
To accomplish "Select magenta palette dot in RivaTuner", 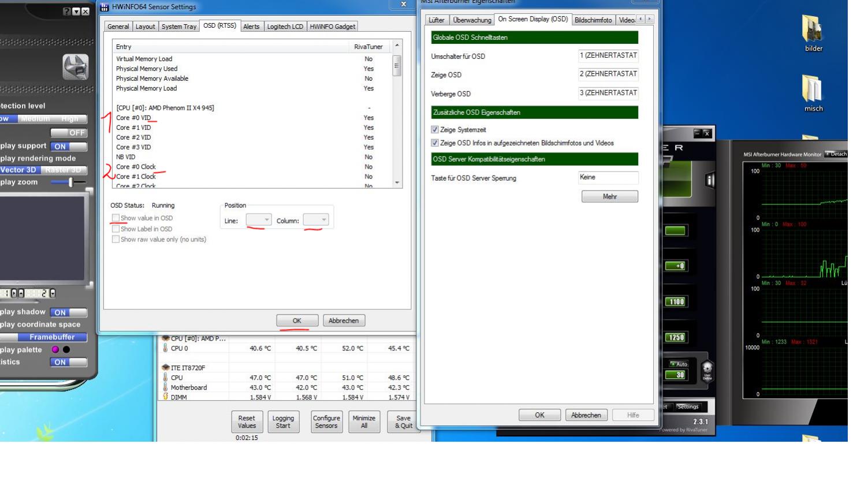I will coord(55,349).
